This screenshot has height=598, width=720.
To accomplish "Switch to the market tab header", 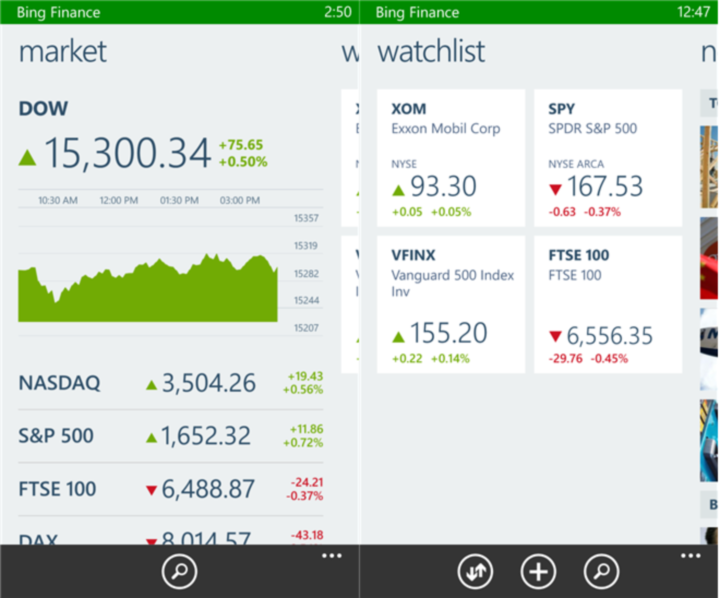I will click(63, 52).
